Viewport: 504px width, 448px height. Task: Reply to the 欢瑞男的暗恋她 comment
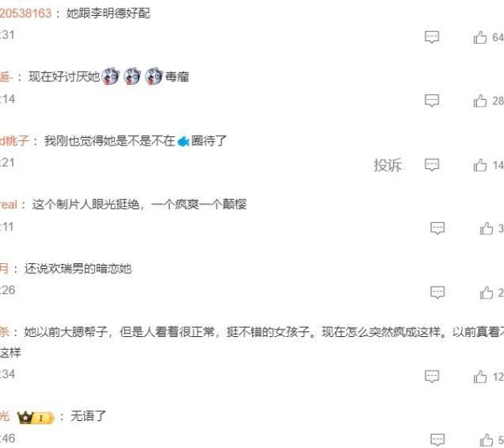pyautogui.click(x=438, y=292)
